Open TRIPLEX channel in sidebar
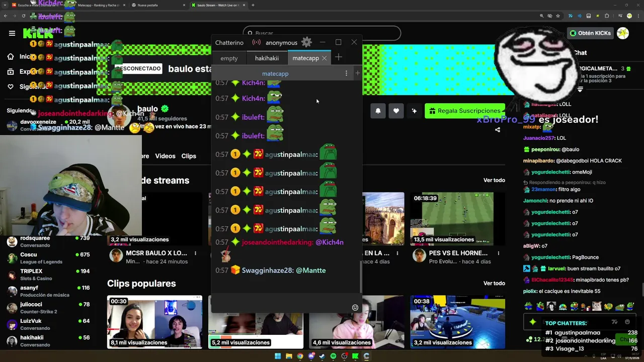 48,275
